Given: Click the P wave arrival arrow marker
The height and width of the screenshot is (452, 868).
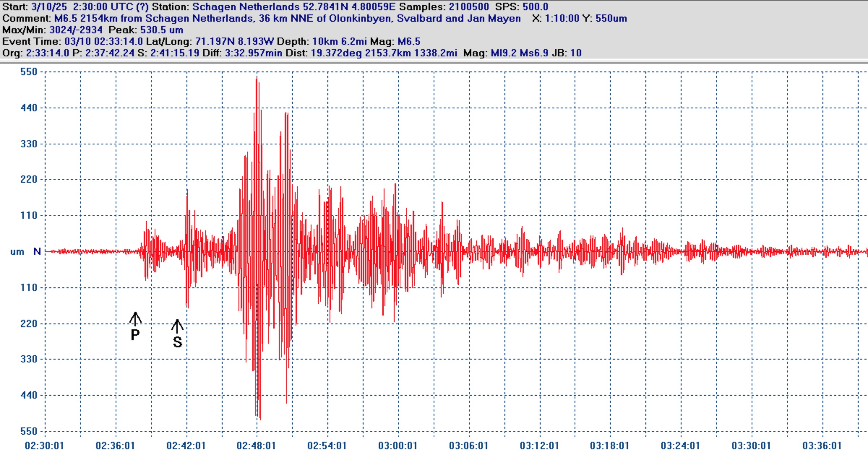Looking at the screenshot, I should point(135,319).
